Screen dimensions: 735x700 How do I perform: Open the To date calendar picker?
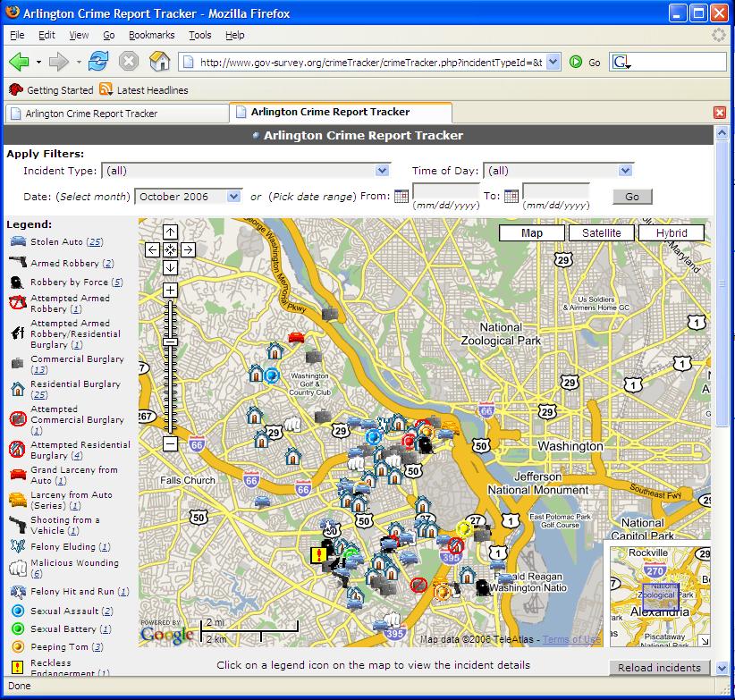click(511, 197)
